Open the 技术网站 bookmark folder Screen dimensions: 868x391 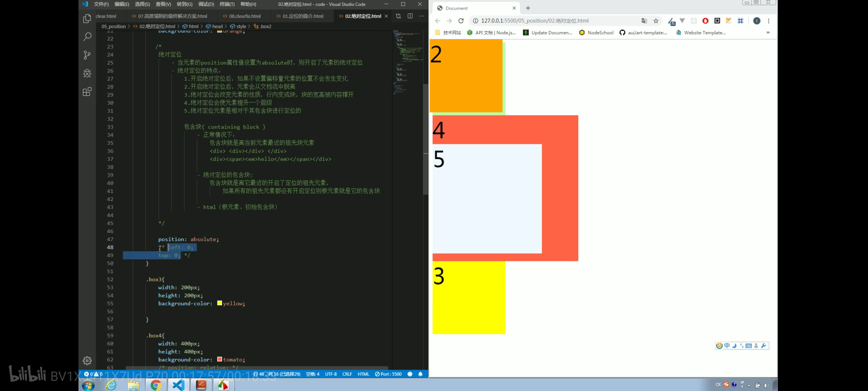(x=448, y=33)
